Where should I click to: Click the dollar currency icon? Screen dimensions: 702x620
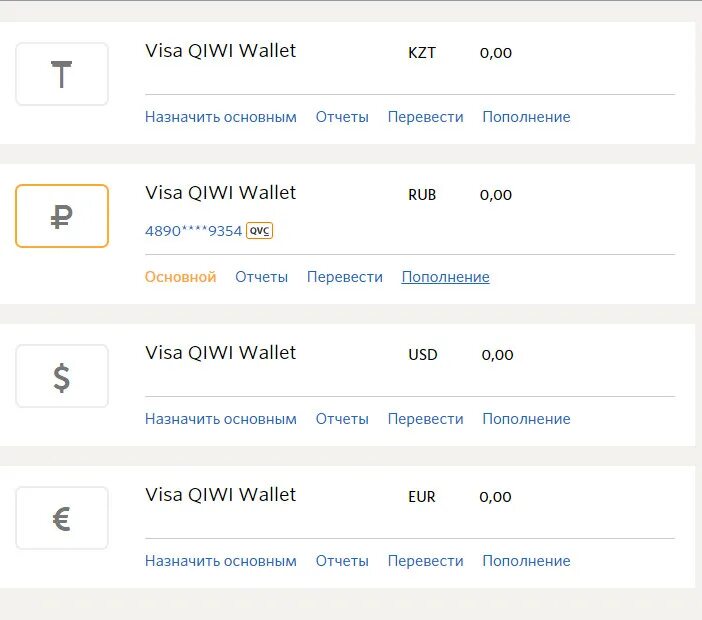coord(62,376)
